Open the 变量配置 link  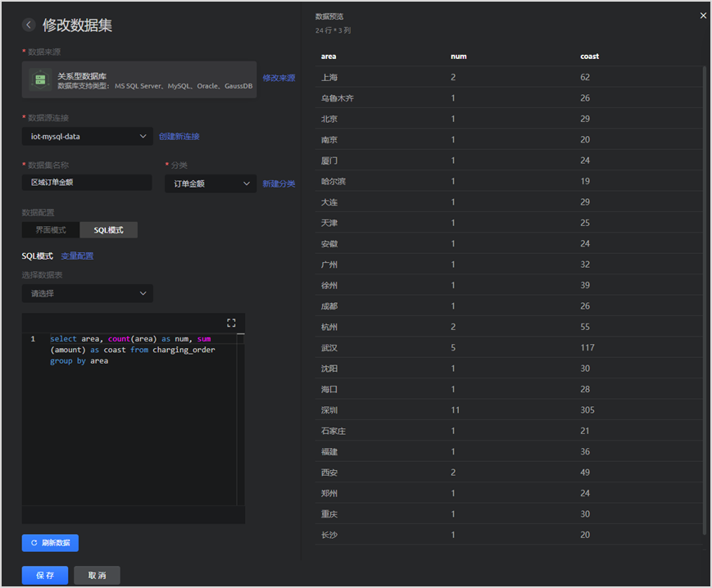click(x=77, y=256)
